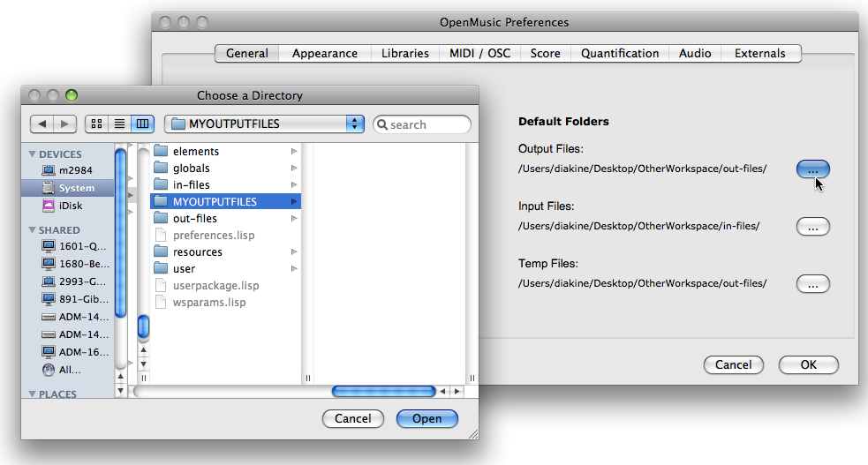Select the System disk in sidebar
This screenshot has width=868, height=465.
67,188
